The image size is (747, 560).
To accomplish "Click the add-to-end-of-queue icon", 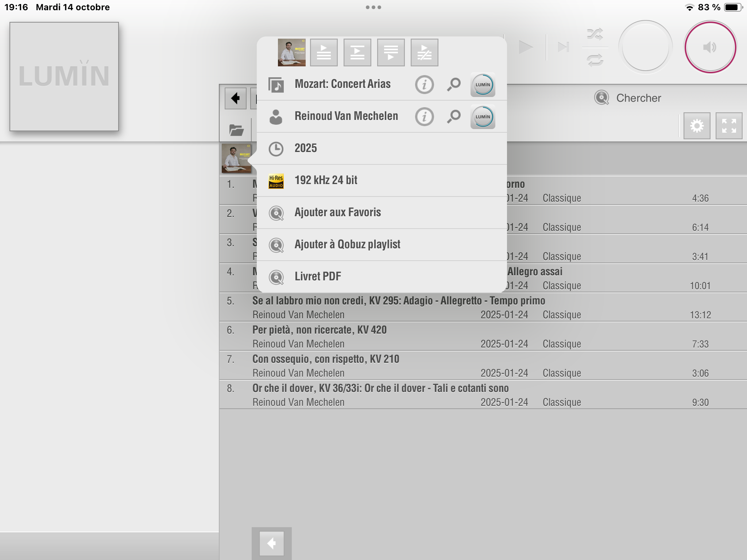I will click(391, 52).
